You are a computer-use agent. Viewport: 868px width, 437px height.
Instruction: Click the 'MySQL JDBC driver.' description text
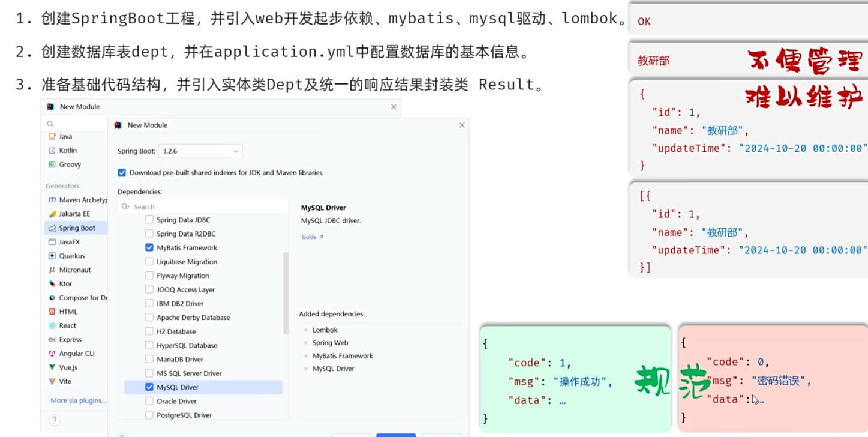point(331,221)
